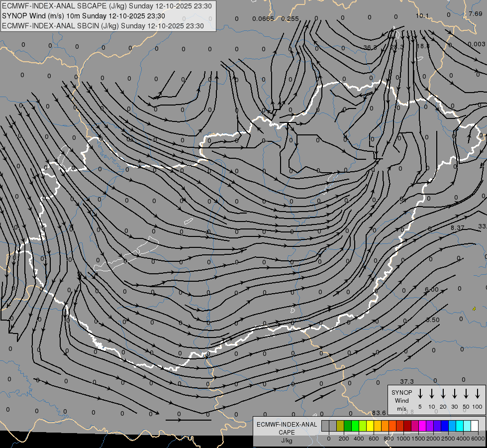This screenshot has height=448, width=487.
Task: Click the 5 m/s wind arrow in legend
Action: (420, 394)
